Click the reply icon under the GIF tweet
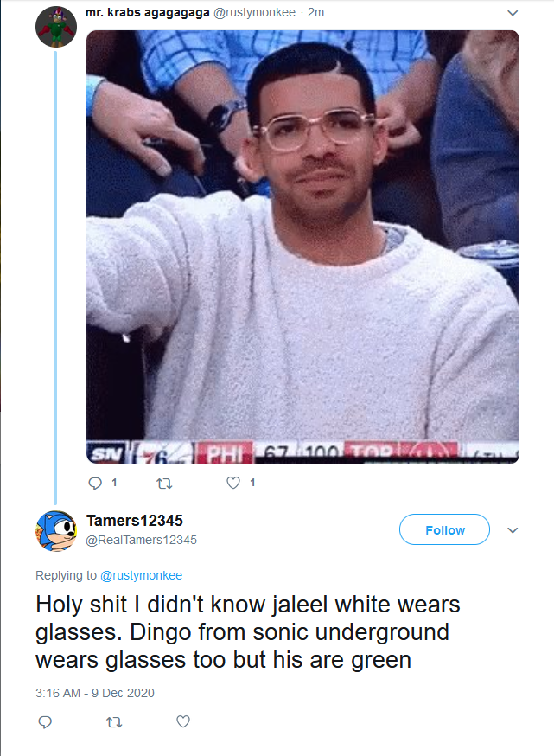This screenshot has height=756, width=554. click(x=95, y=483)
